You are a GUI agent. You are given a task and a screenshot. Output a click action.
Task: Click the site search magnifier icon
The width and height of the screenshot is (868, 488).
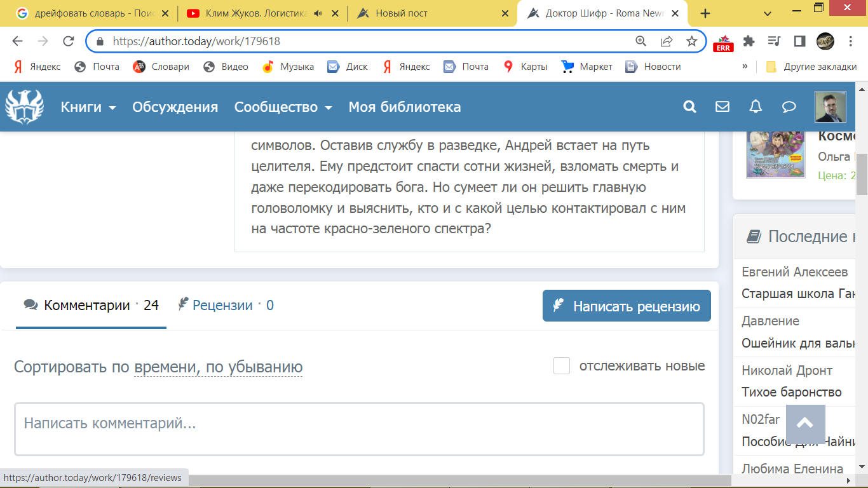click(x=689, y=107)
